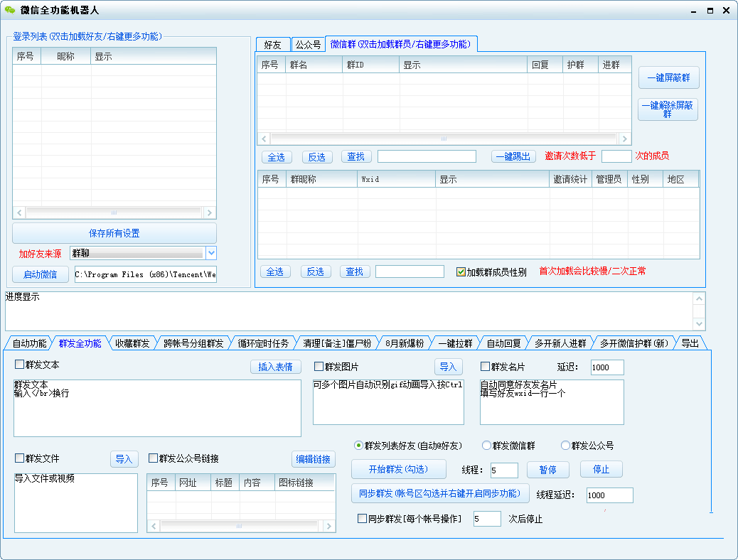Click down arrow of 进度显示 scrollbar
This screenshot has width=738, height=560.
699,324
